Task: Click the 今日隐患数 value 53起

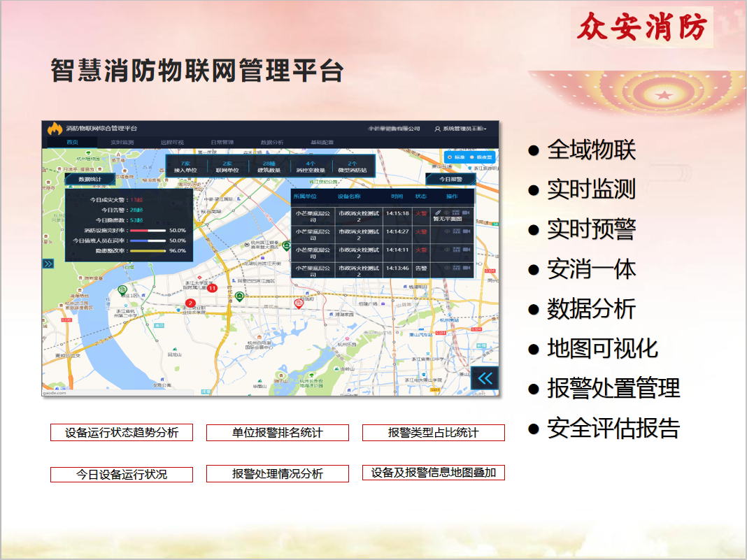Action: [x=136, y=220]
